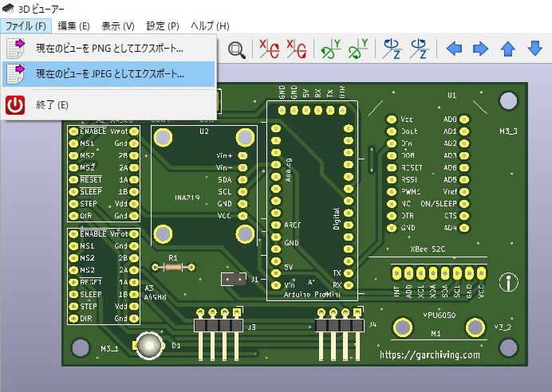Open the ファイル (F) menu
552x392 pixels.
pyautogui.click(x=26, y=26)
